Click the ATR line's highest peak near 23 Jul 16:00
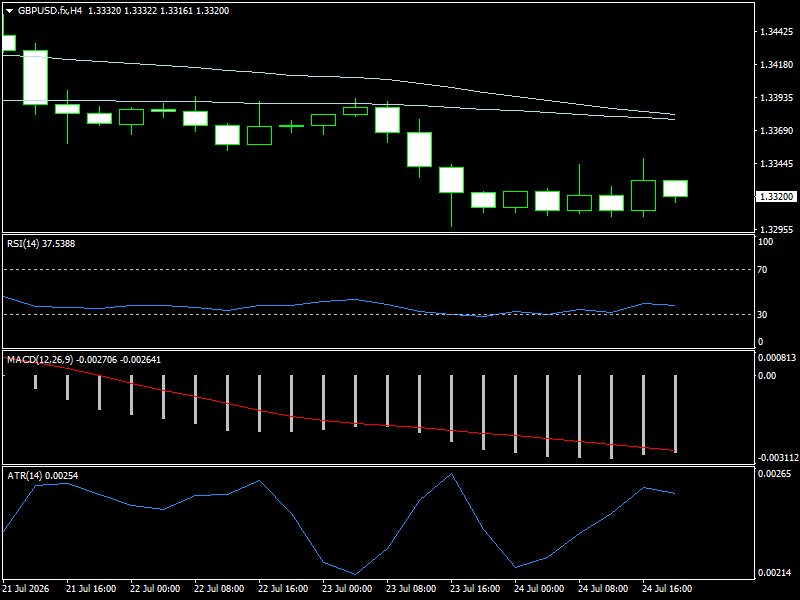 point(452,474)
